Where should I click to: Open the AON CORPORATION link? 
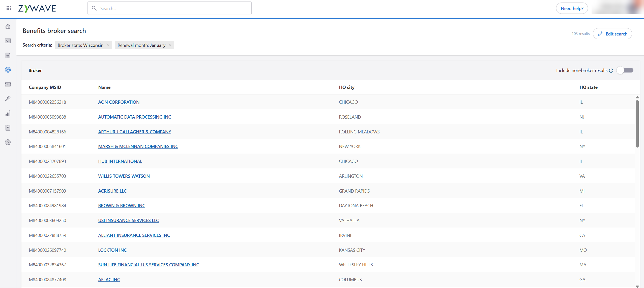[x=119, y=102]
